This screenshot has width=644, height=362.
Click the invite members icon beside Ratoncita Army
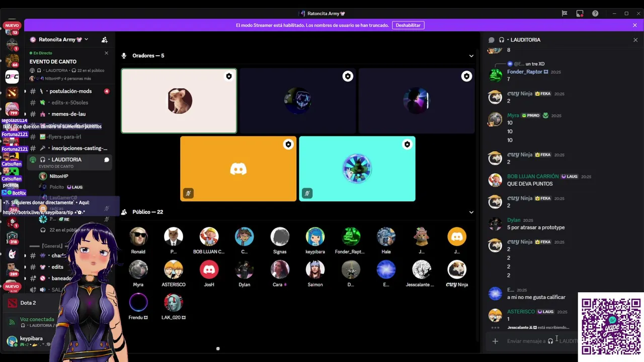(x=105, y=40)
